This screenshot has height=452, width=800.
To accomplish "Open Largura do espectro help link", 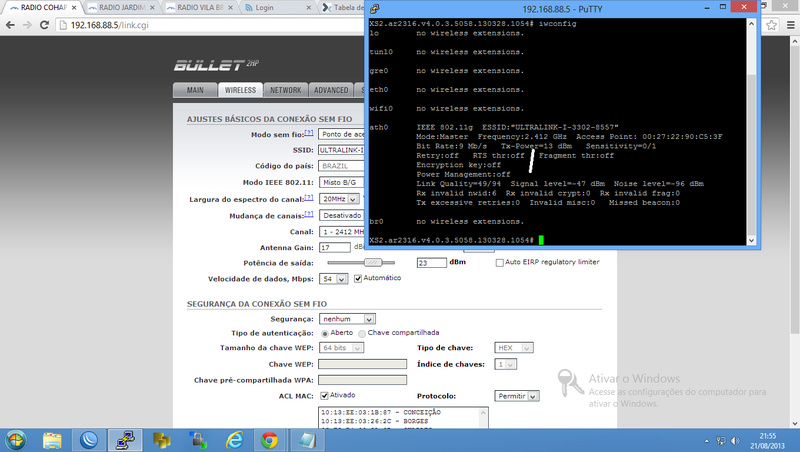I will pos(309,197).
